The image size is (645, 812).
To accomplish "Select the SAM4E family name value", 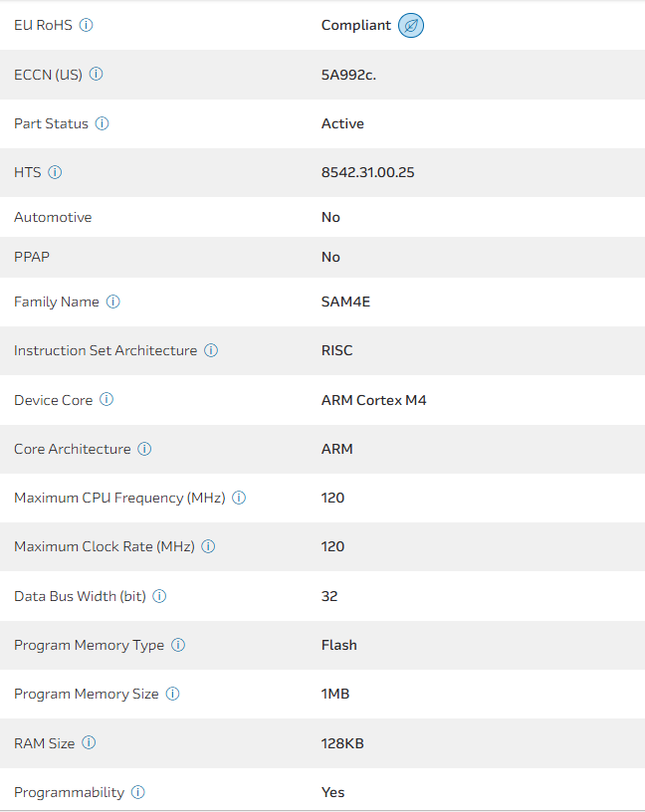I will coord(345,302).
